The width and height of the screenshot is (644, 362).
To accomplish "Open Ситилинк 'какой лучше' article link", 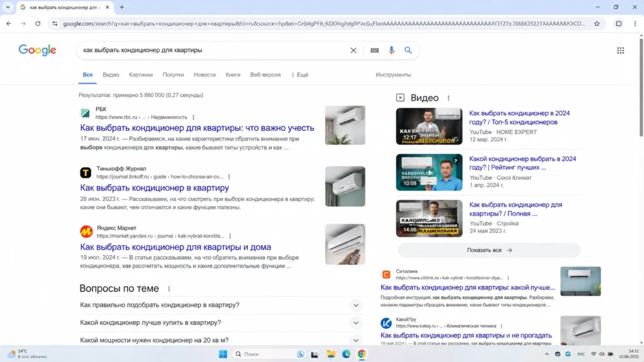I will [x=467, y=287].
